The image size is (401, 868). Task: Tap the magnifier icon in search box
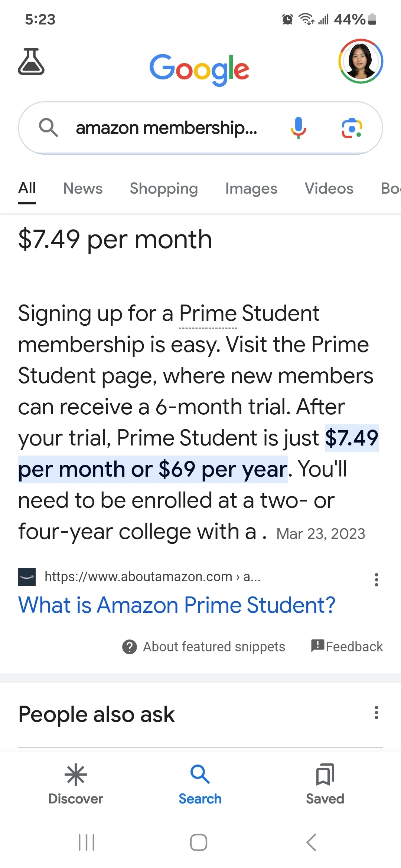pyautogui.click(x=48, y=128)
